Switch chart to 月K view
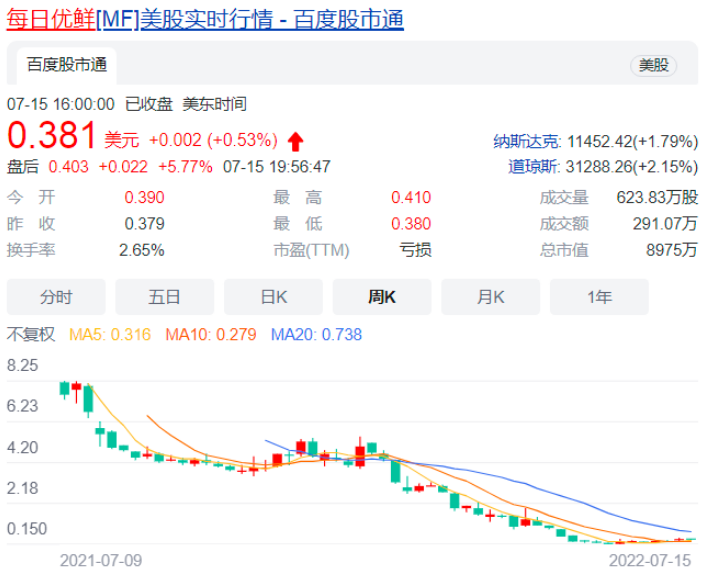Image resolution: width=706 pixels, height=572 pixels. pyautogui.click(x=490, y=297)
